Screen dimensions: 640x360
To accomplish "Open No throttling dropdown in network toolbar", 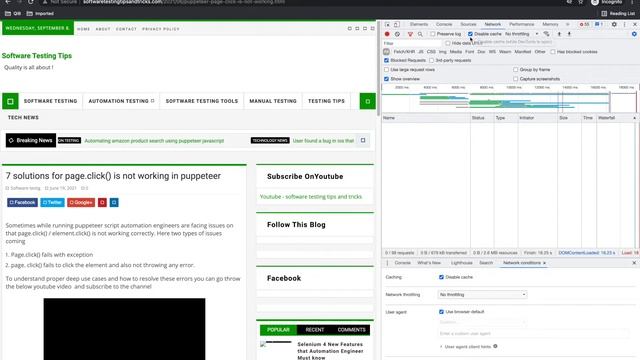I will point(522,34).
